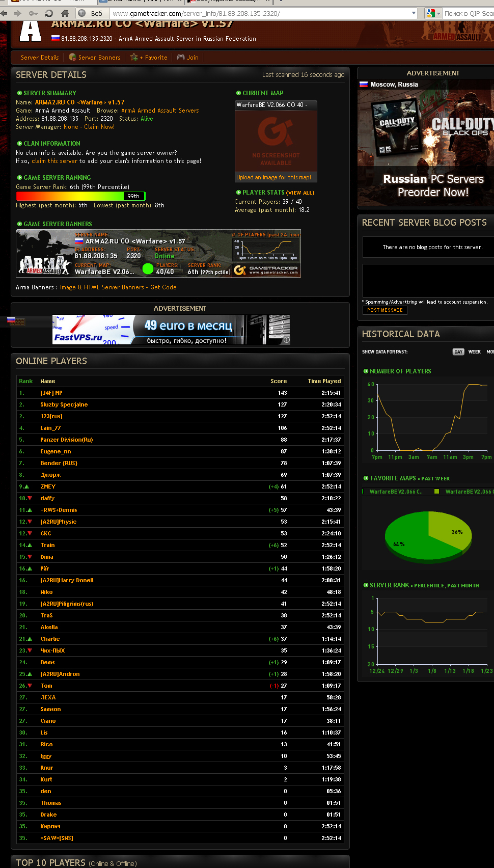494x868 pixels.
Task: Click the green online status dot in banner
Action: coord(148,268)
